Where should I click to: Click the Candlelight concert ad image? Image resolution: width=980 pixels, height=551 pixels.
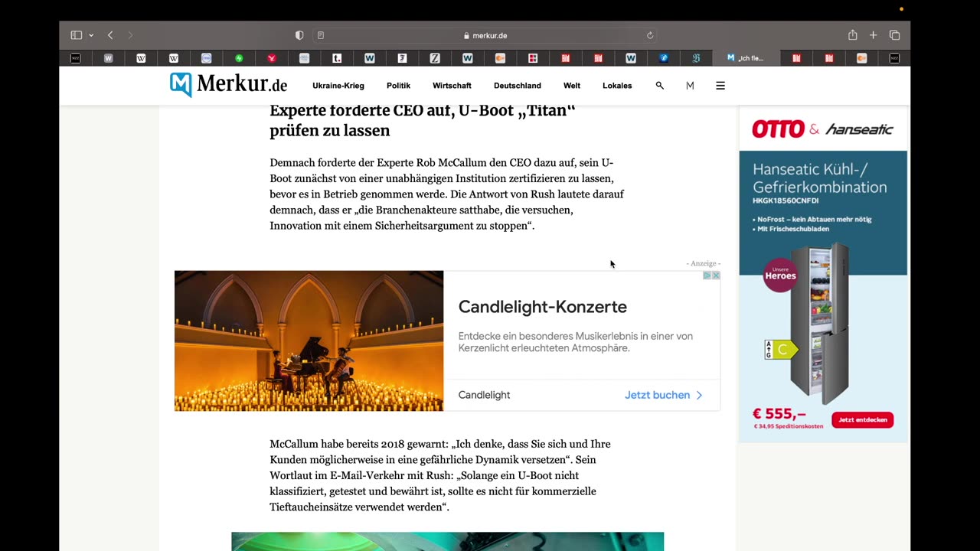pyautogui.click(x=309, y=341)
